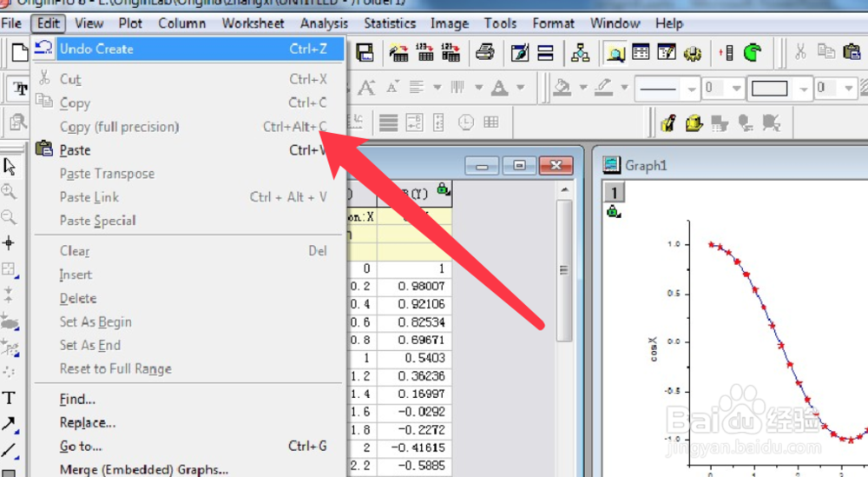This screenshot has height=477, width=868.
Task: Click the grayed Cut scissors toolbar icon
Action: (800, 52)
